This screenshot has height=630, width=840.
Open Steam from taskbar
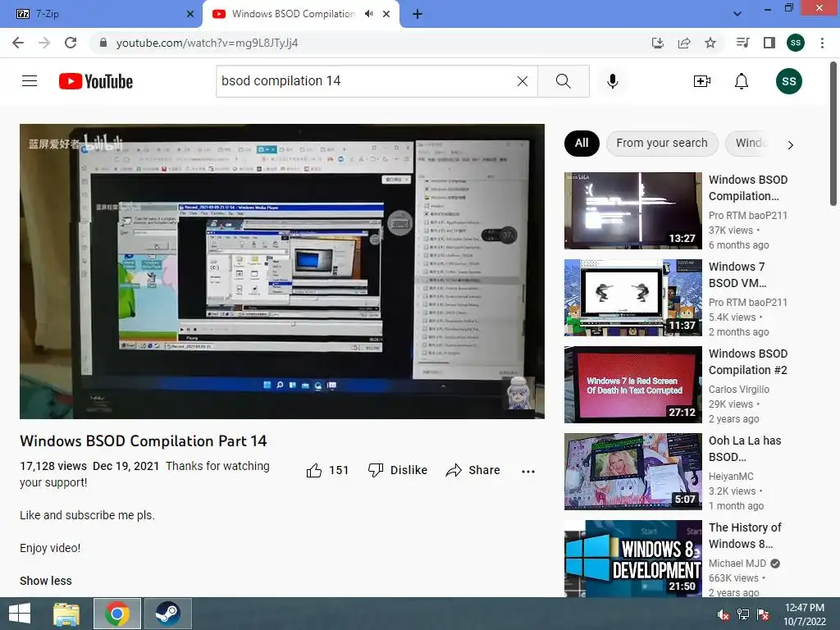167,614
